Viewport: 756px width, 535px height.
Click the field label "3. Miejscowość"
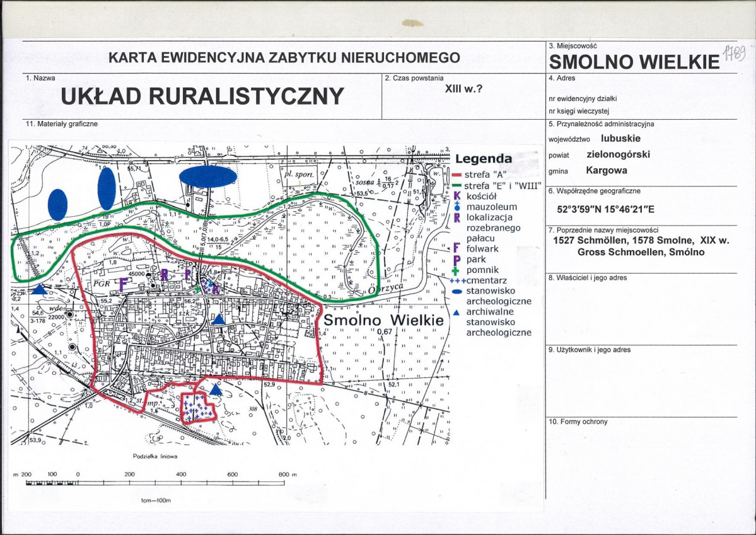pyautogui.click(x=573, y=46)
